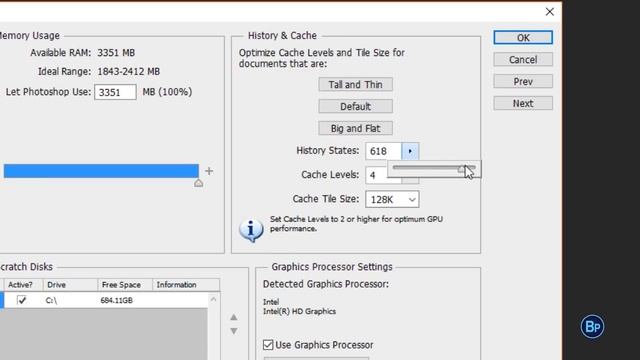
Task: Open the Cache Tile Size dropdown
Action: pyautogui.click(x=392, y=200)
